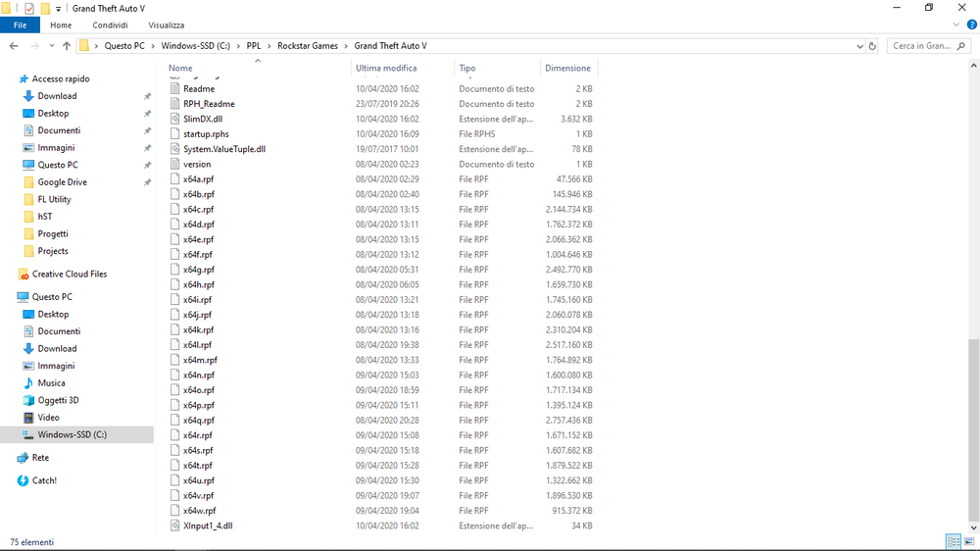Select the Readme text file icon
980x551 pixels.
pyautogui.click(x=175, y=89)
